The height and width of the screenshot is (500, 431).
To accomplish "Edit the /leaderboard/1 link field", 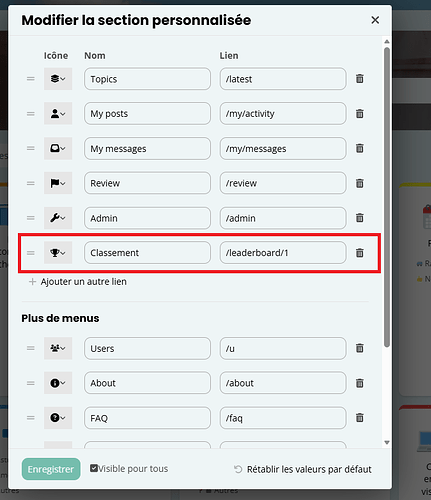I will tap(283, 253).
